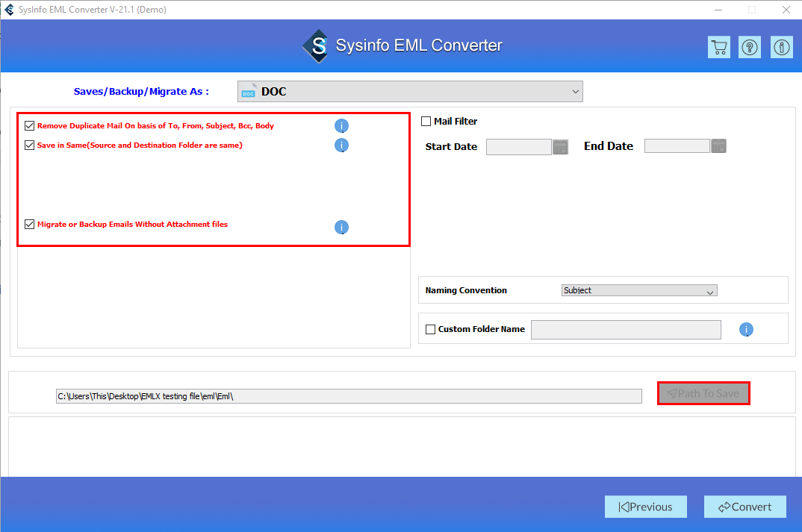Image resolution: width=802 pixels, height=532 pixels.
Task: Disable Save in Same folder option
Action: click(29, 145)
